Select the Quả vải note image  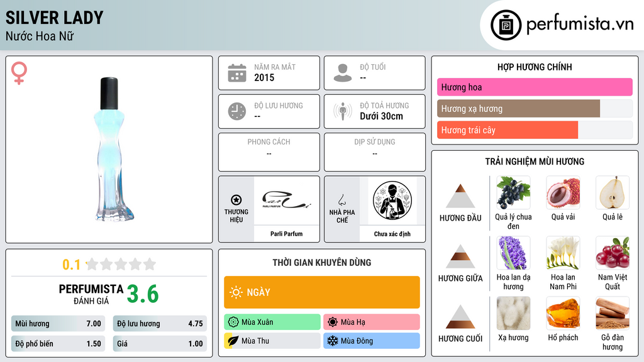click(563, 192)
